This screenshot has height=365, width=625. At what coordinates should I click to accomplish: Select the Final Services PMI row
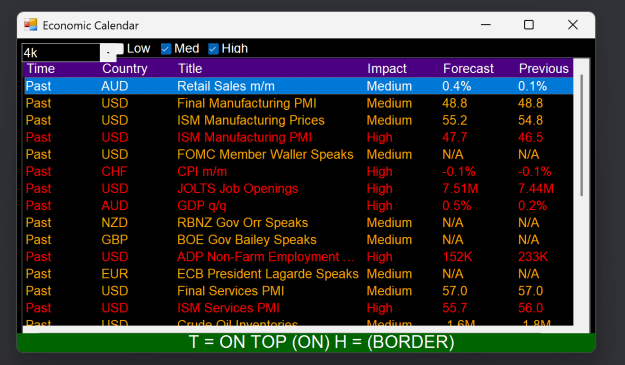(x=299, y=291)
